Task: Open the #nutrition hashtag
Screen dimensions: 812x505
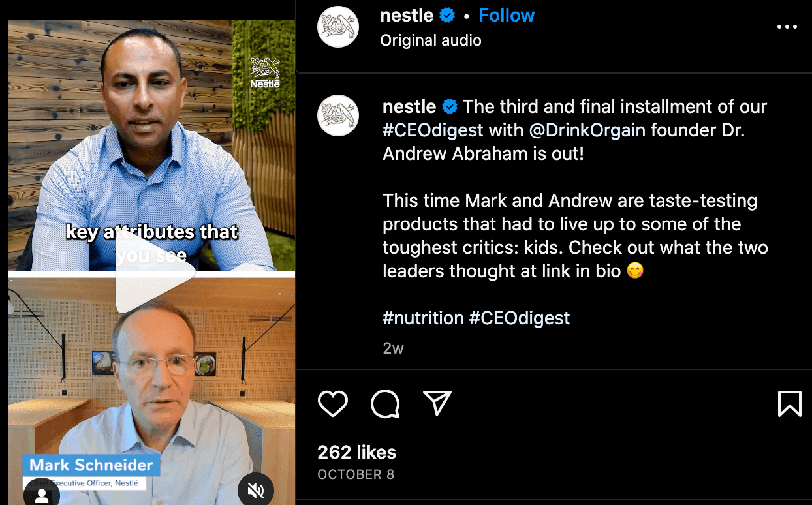Action: 423,318
